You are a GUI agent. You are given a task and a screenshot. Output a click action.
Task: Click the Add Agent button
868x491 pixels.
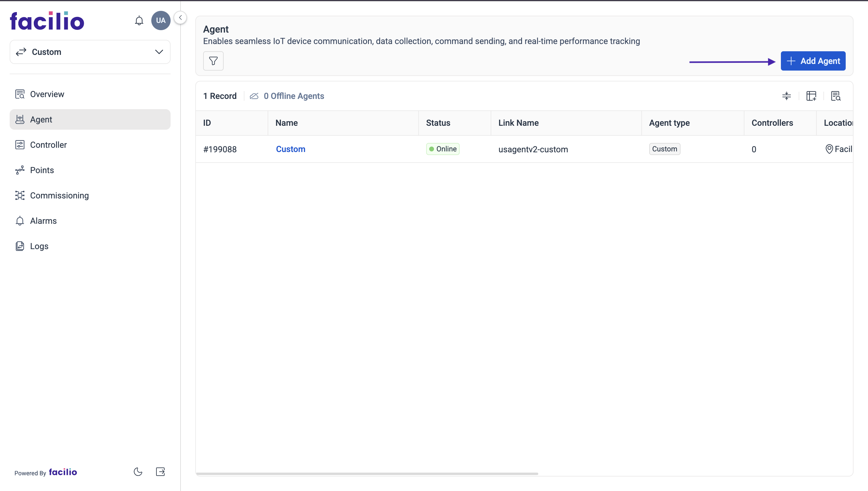(x=813, y=61)
